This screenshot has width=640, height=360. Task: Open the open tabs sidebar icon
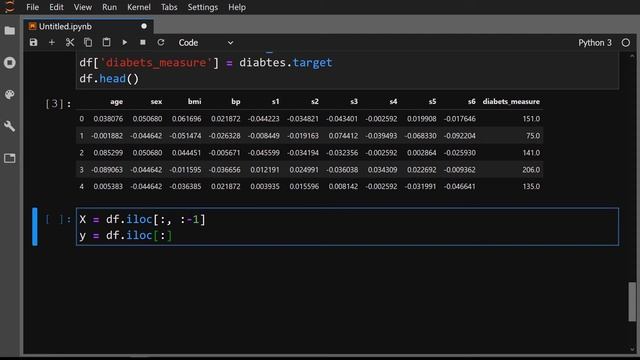(9, 158)
